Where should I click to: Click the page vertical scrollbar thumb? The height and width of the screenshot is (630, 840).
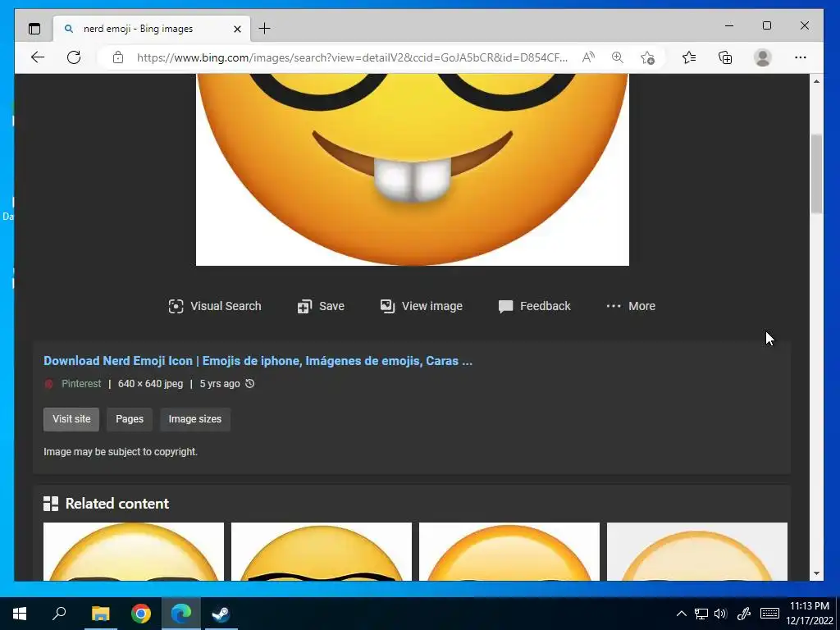[816, 174]
